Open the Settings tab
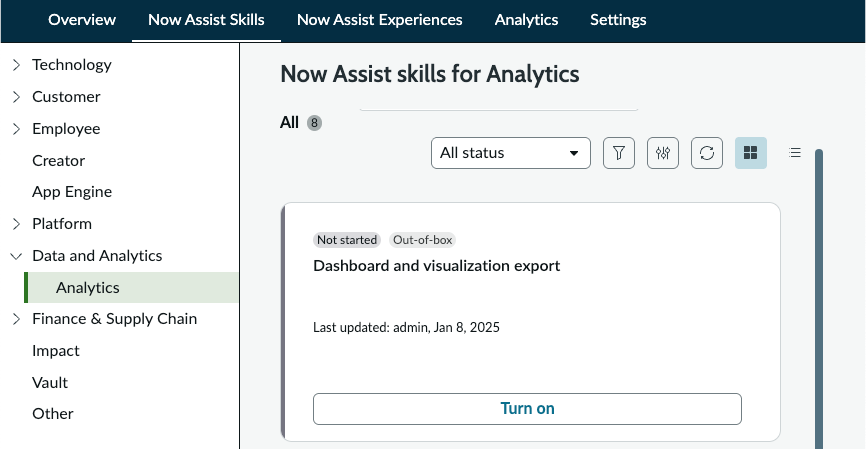866x449 pixels. click(618, 20)
